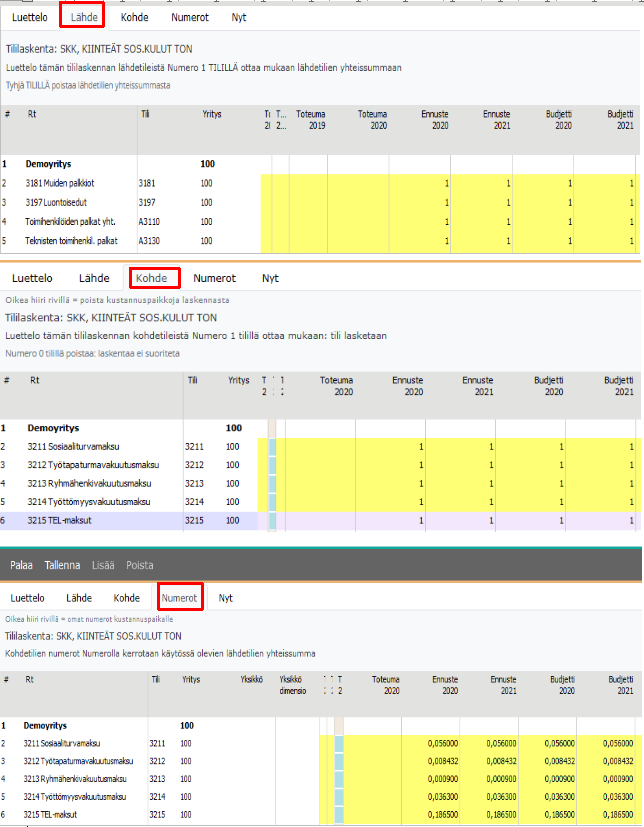644x827 pixels.
Task: Open the Numerot tab outlined in red
Action: [180, 598]
